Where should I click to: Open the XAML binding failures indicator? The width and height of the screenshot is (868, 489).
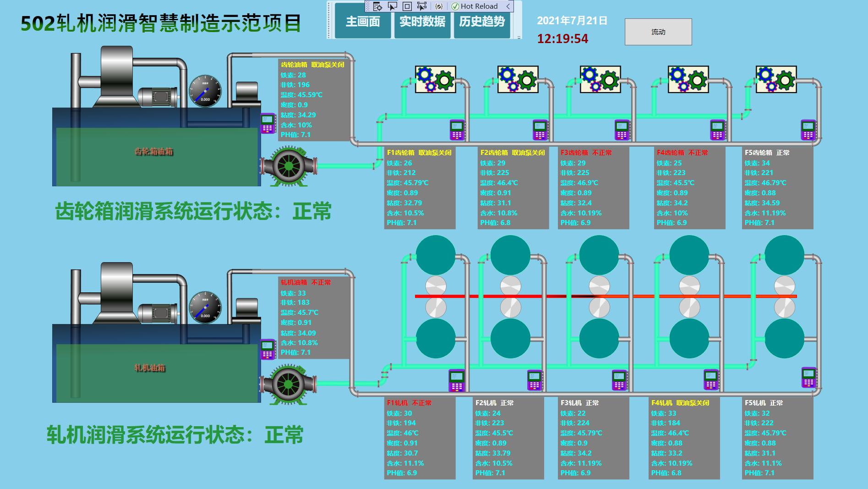pos(439,6)
